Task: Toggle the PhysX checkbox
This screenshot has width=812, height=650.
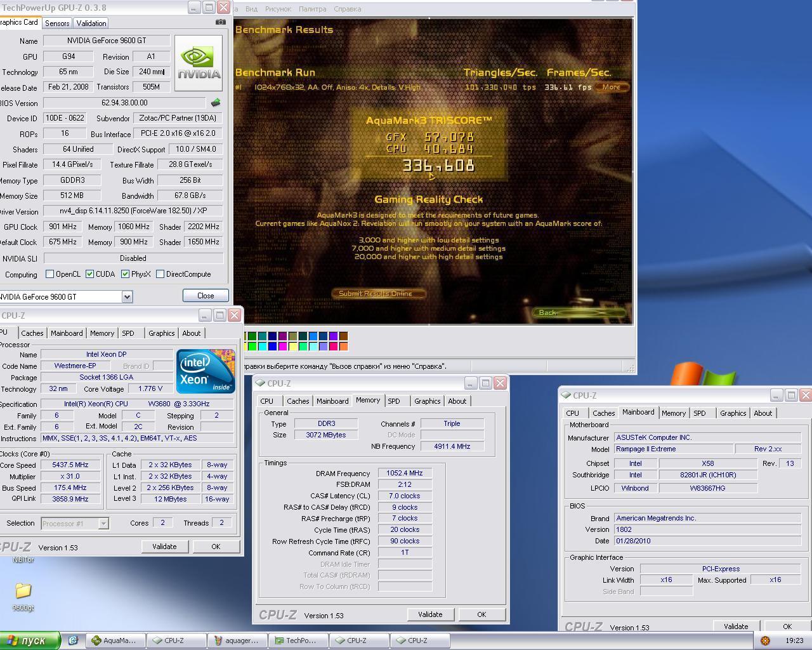Action: 126,274
